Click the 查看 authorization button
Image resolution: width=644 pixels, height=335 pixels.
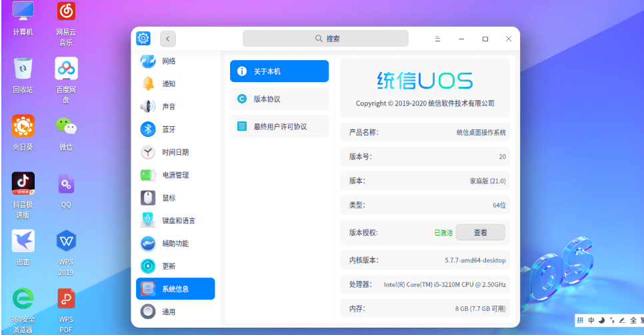480,232
